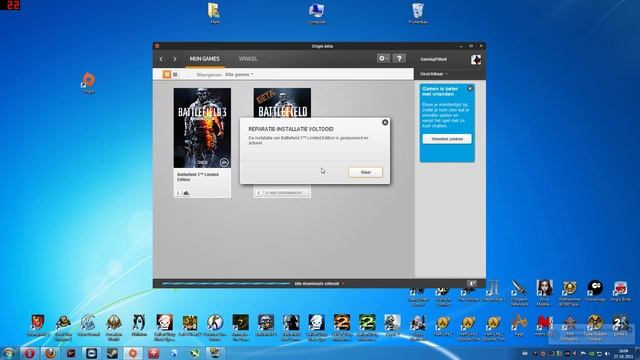Switch to the WINKEL tab

(x=248, y=59)
